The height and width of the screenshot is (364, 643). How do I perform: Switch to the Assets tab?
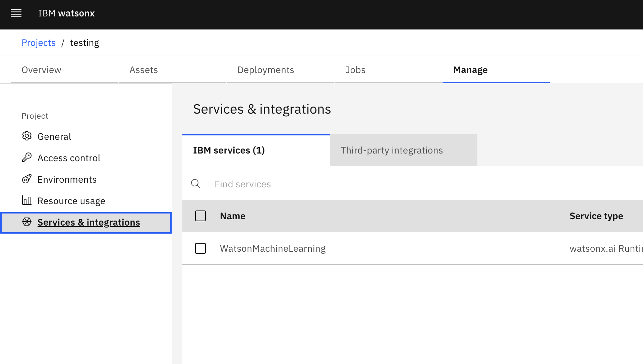point(172,70)
